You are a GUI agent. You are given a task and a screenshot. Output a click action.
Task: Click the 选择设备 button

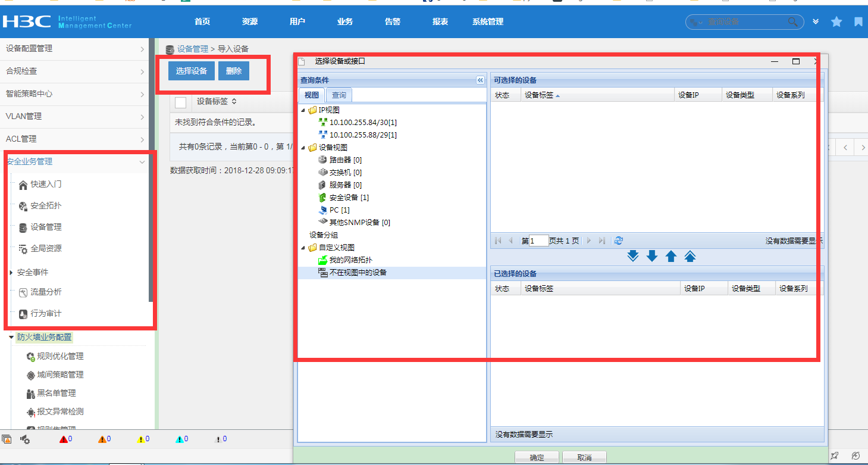coord(192,71)
